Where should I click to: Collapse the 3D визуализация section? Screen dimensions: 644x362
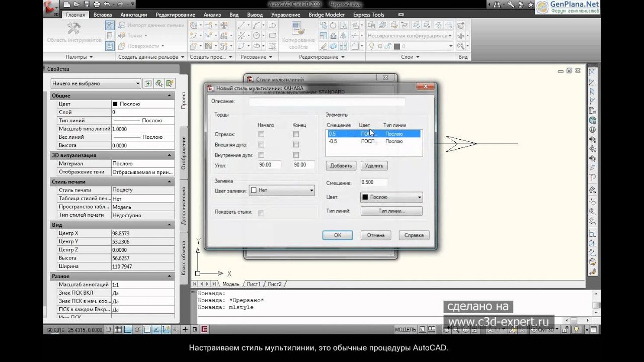coord(170,155)
